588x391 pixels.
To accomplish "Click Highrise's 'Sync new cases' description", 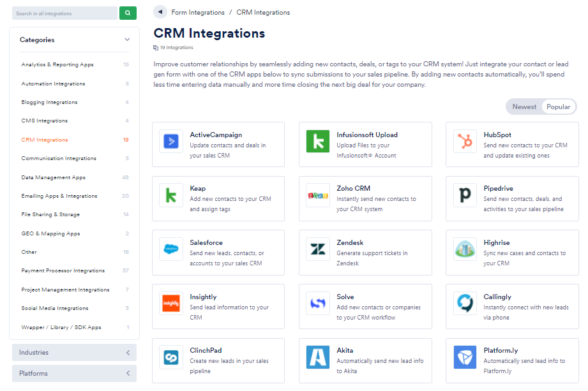I will [524, 258].
